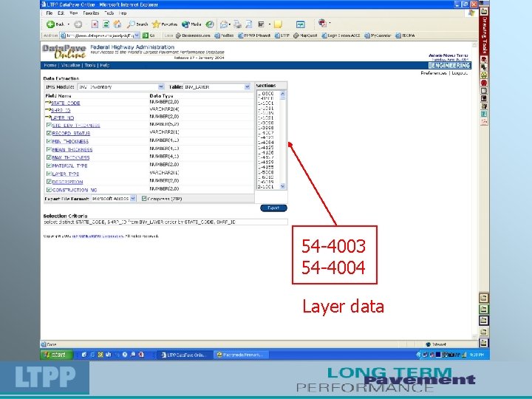The width and height of the screenshot is (532, 399).
Task: Toggle STD_DEV_THICKNESS field checkbox
Action: pos(49,125)
